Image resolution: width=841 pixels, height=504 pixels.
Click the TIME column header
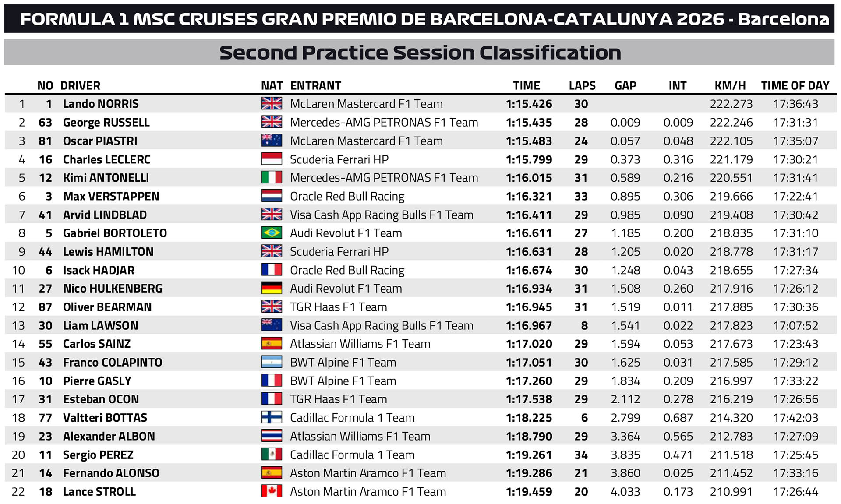pyautogui.click(x=527, y=85)
